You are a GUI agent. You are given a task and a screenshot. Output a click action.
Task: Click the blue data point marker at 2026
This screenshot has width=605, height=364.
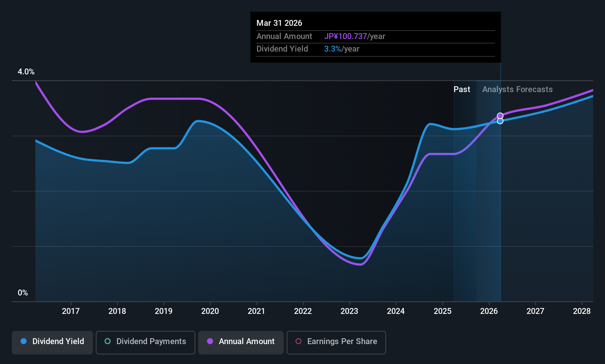point(500,121)
